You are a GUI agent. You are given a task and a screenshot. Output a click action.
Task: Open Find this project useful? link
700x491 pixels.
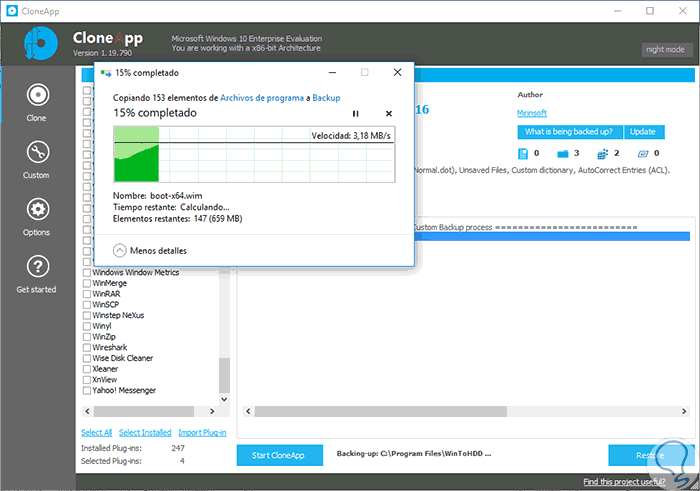[x=624, y=482]
